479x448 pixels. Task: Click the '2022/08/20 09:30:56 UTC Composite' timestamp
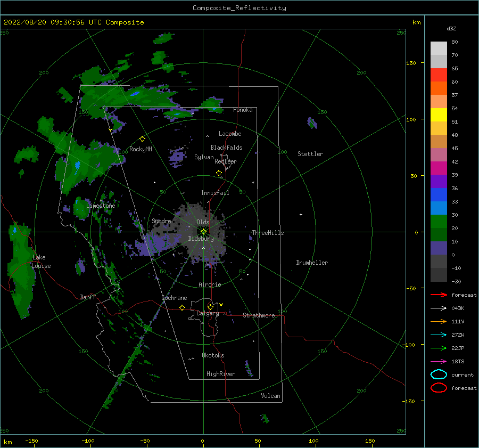(x=73, y=22)
